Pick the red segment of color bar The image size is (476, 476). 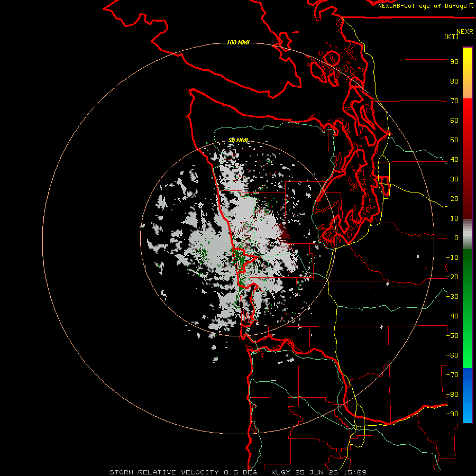tap(467, 159)
